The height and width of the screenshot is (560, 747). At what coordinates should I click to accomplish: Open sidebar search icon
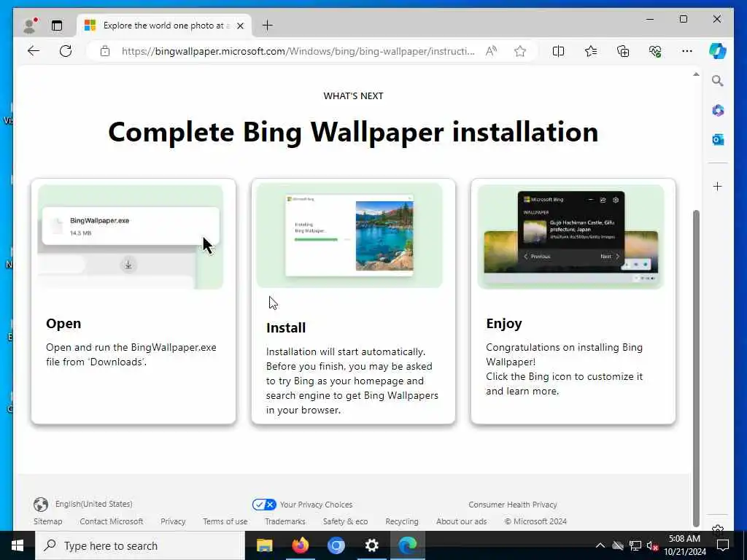pyautogui.click(x=718, y=81)
